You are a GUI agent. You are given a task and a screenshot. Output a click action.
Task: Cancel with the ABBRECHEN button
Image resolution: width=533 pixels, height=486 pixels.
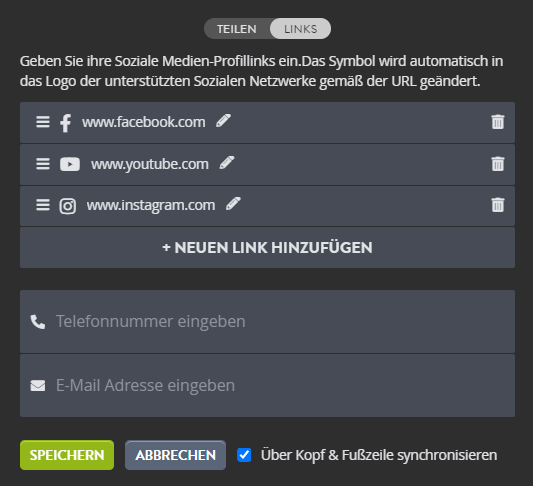click(175, 455)
